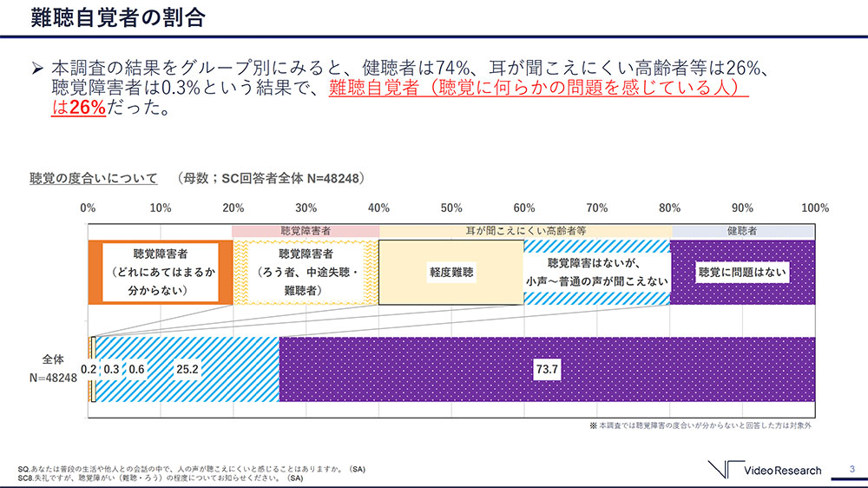
Task: Click the 耳が聞こえにくい高齢者等 category header
Action: [x=523, y=231]
